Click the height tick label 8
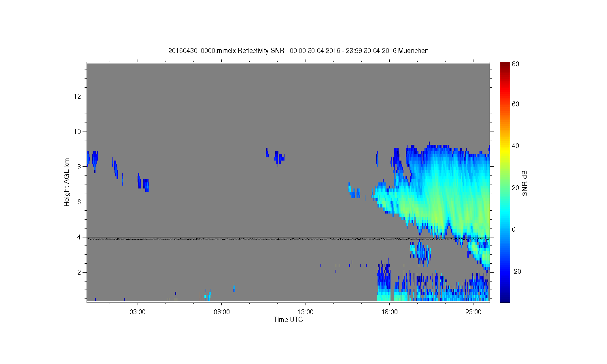 [x=80, y=166]
